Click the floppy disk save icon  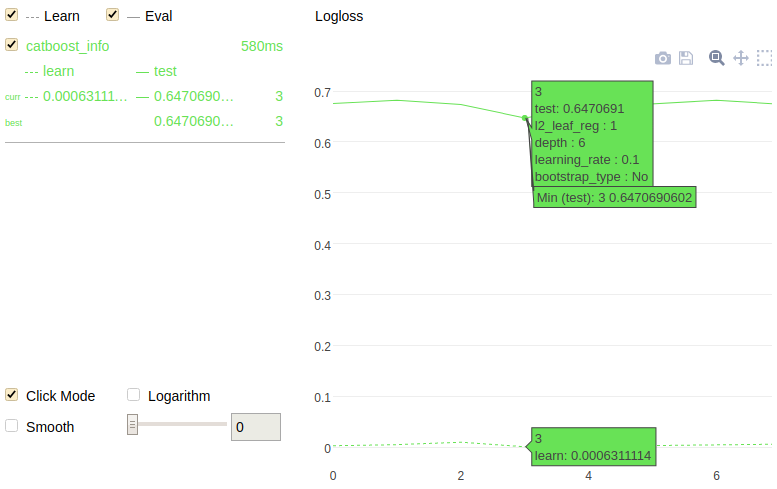click(x=686, y=59)
